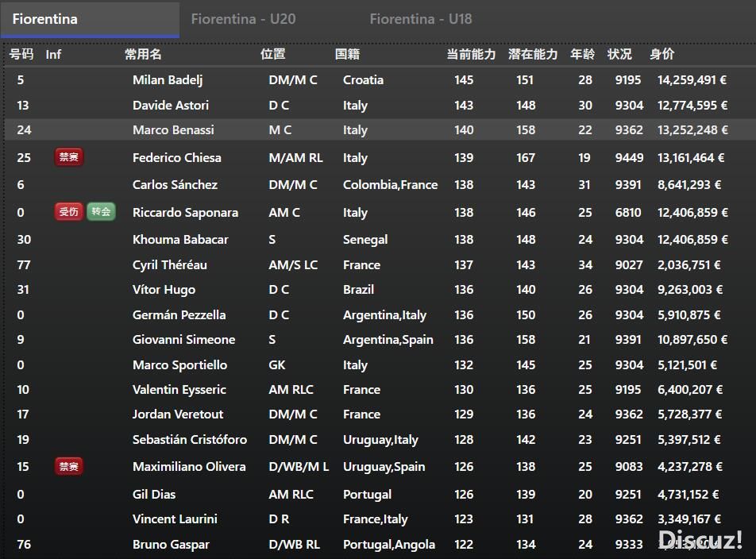This screenshot has height=559, width=756.
Task: Sort by the 身价 column header
Action: (x=662, y=54)
